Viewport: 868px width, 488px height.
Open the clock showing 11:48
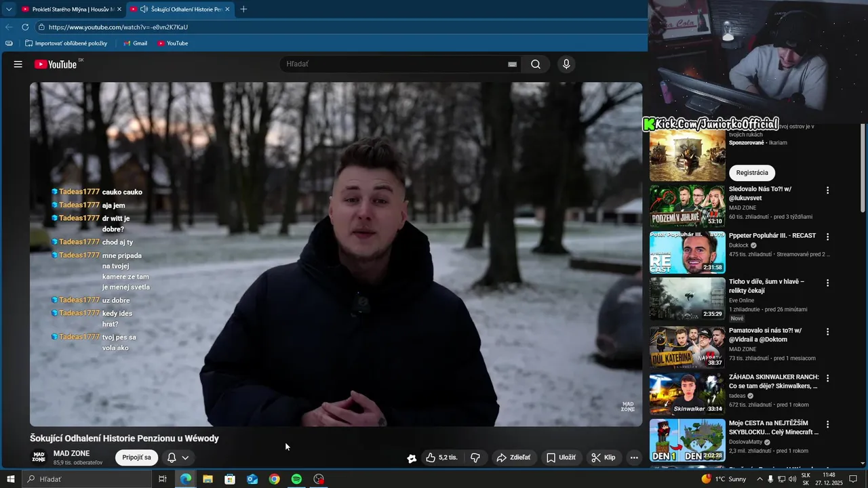(x=828, y=479)
